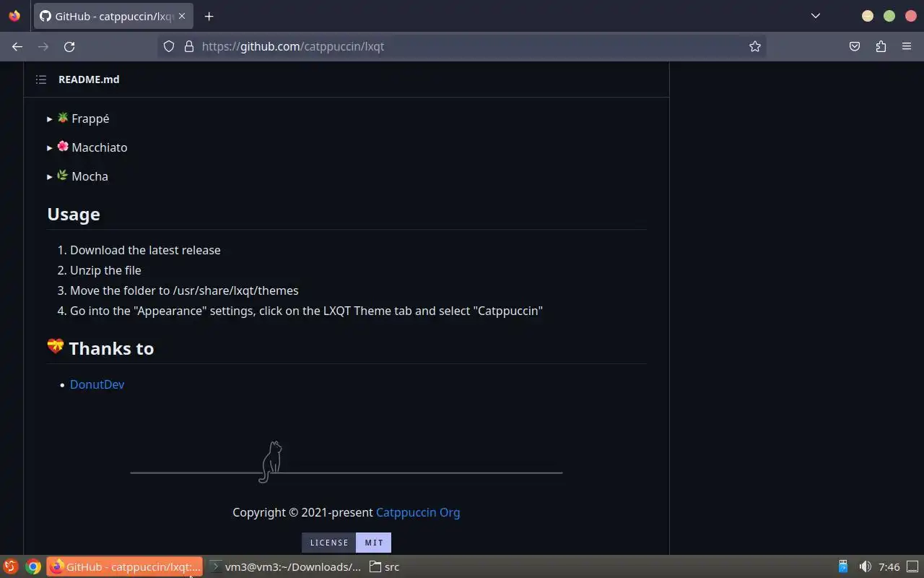Click the 'Copyright © 2021-present' text
This screenshot has height=578, width=924.
pos(302,512)
